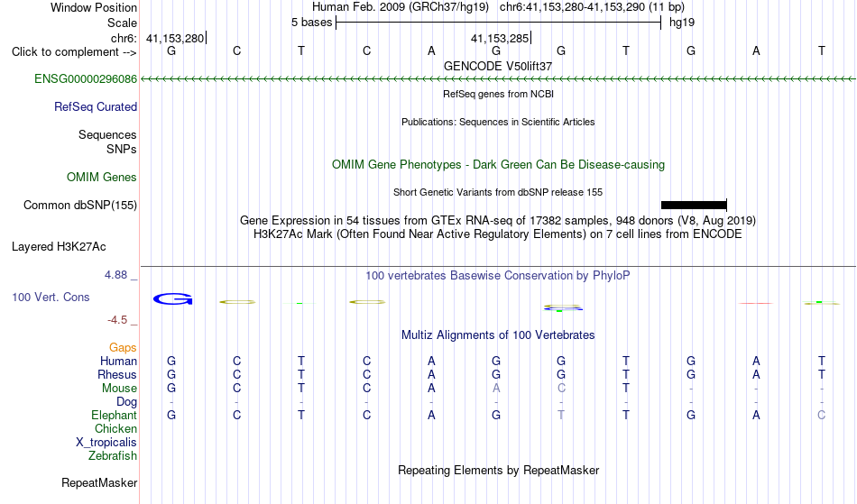Click the black dbSNP variant bar
The height and width of the screenshot is (504, 857).
click(x=694, y=205)
